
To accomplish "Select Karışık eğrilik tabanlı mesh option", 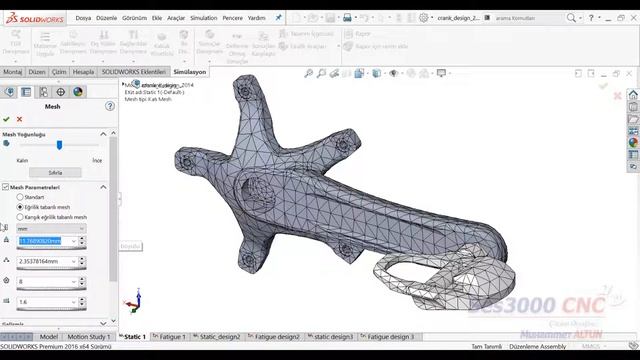I will pos(20,217).
